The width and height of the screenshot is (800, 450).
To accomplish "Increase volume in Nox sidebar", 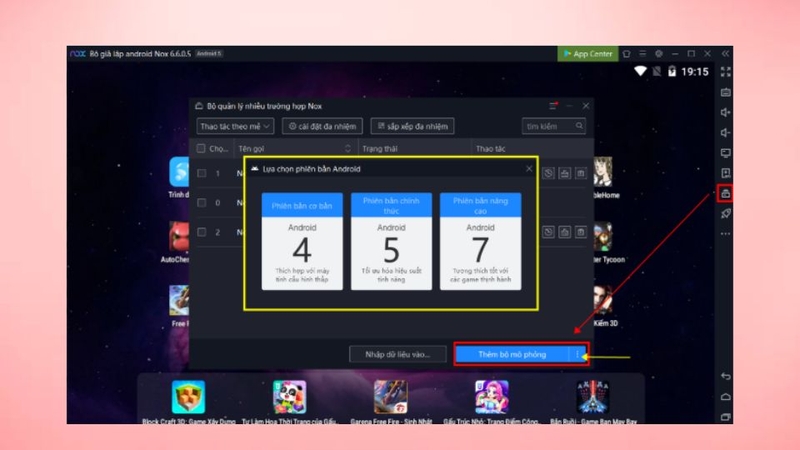I will (726, 112).
